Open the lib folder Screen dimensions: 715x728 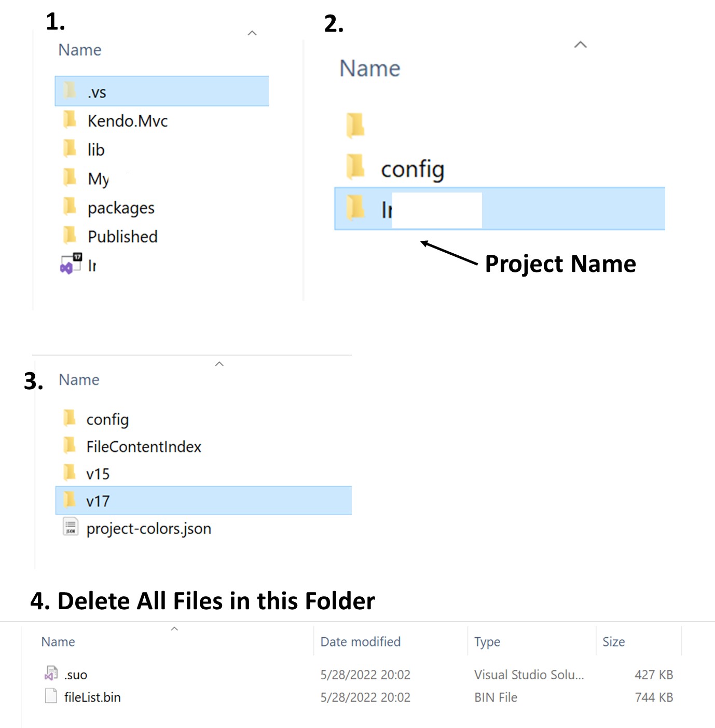pos(96,149)
